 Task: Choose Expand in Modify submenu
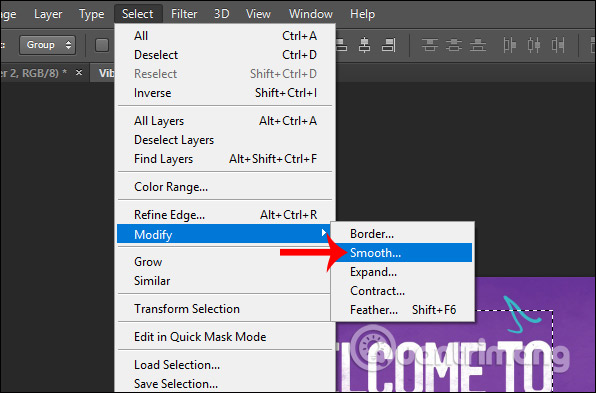(403, 272)
